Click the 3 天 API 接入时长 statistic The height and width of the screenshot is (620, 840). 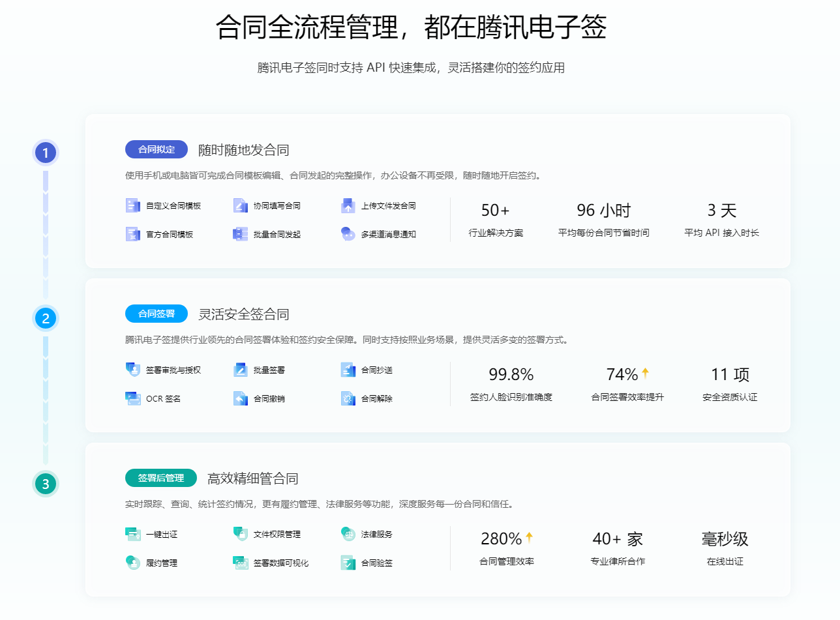[722, 220]
